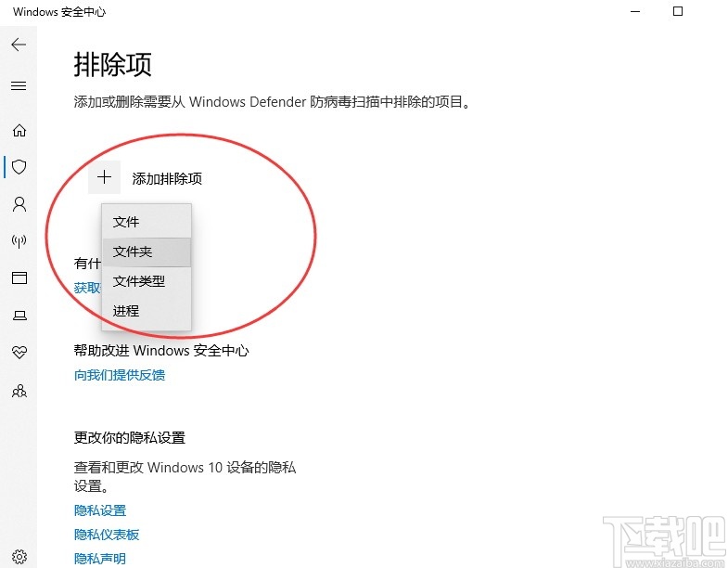Image resolution: width=728 pixels, height=568 pixels.
Task: Open Account protection person icon
Action: (x=19, y=204)
